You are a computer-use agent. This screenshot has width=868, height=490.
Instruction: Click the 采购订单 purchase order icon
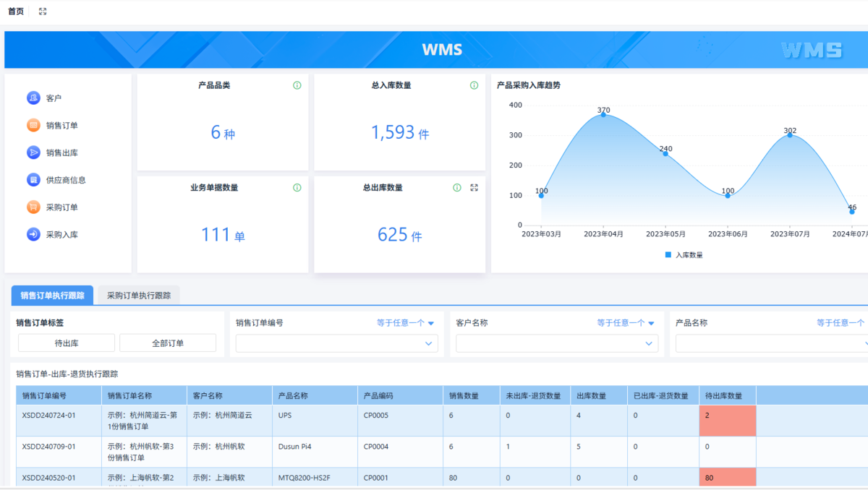pyautogui.click(x=33, y=207)
